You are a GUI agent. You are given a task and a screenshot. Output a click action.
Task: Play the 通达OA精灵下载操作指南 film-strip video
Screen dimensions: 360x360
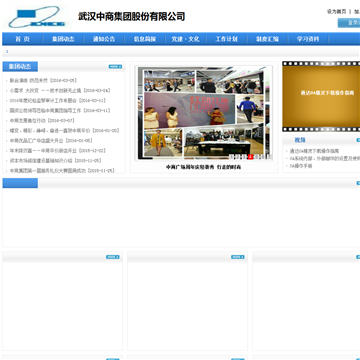point(321,96)
